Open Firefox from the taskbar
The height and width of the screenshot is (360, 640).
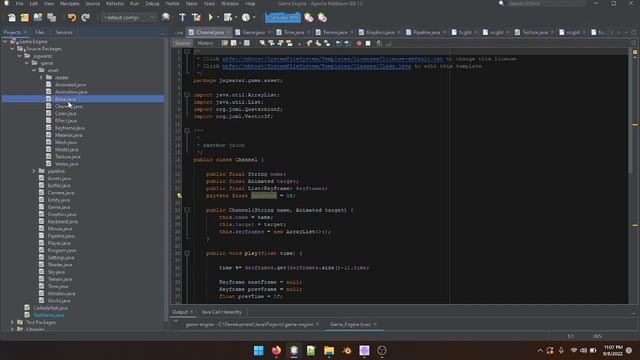276,351
